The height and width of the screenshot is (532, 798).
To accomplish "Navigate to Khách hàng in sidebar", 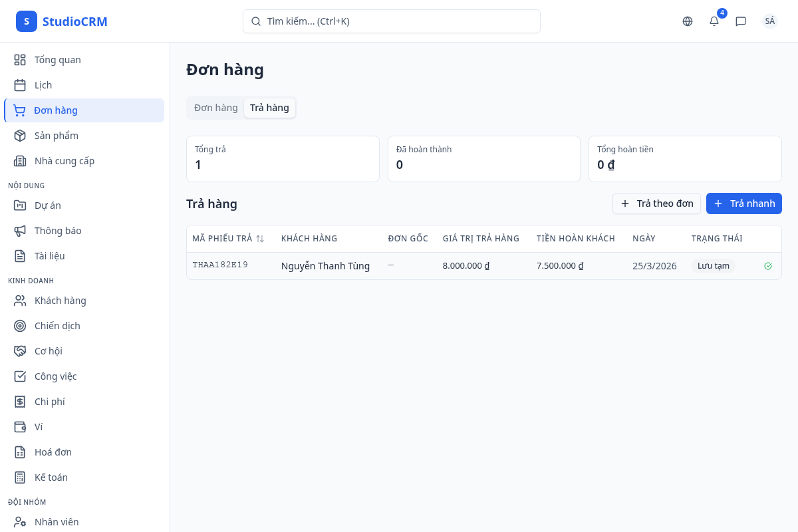I will (x=61, y=301).
